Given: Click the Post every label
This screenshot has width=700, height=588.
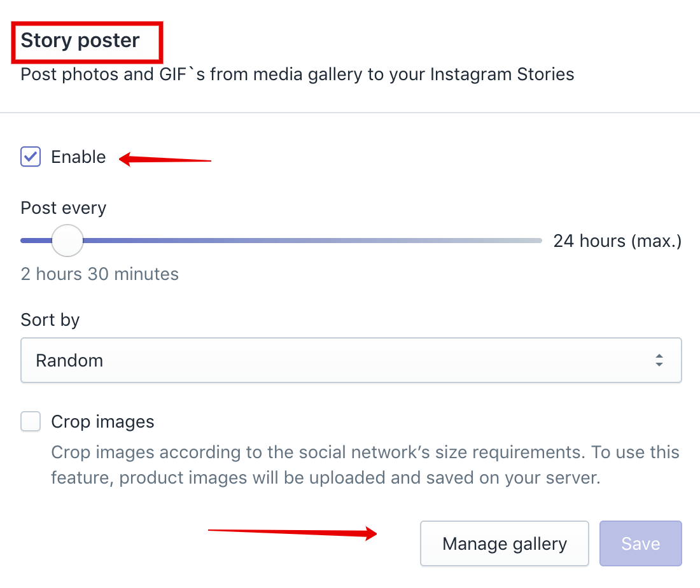Looking at the screenshot, I should (64, 208).
